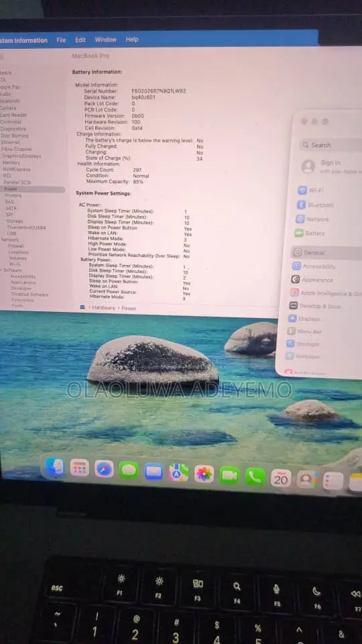
Task: Open Contacts from the Dock
Action: [306, 480]
